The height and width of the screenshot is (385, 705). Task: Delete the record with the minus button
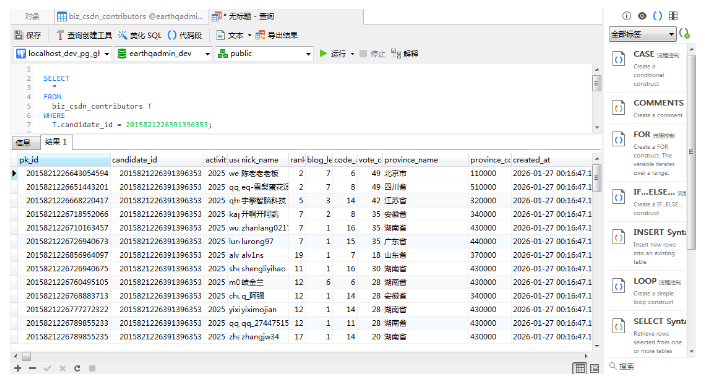pyautogui.click(x=32, y=368)
